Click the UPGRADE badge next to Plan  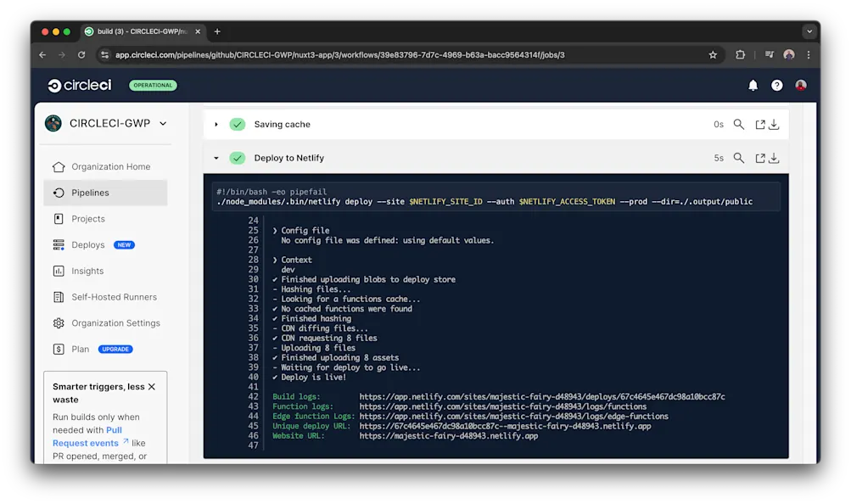[115, 349]
